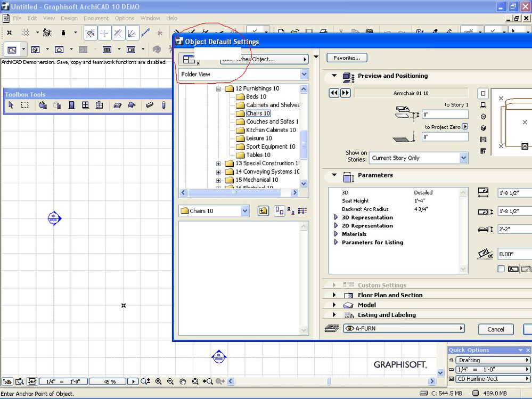The image size is (532, 399).
Task: Open the Show on Stories dropdown
Action: (419, 158)
